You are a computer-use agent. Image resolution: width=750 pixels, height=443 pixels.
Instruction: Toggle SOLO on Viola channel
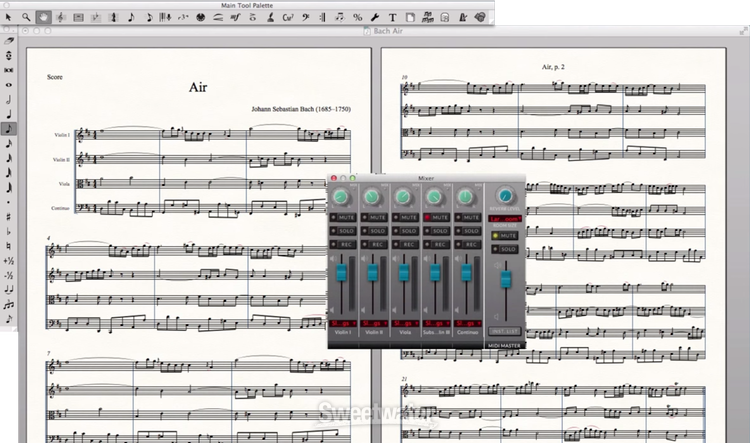pyautogui.click(x=405, y=231)
